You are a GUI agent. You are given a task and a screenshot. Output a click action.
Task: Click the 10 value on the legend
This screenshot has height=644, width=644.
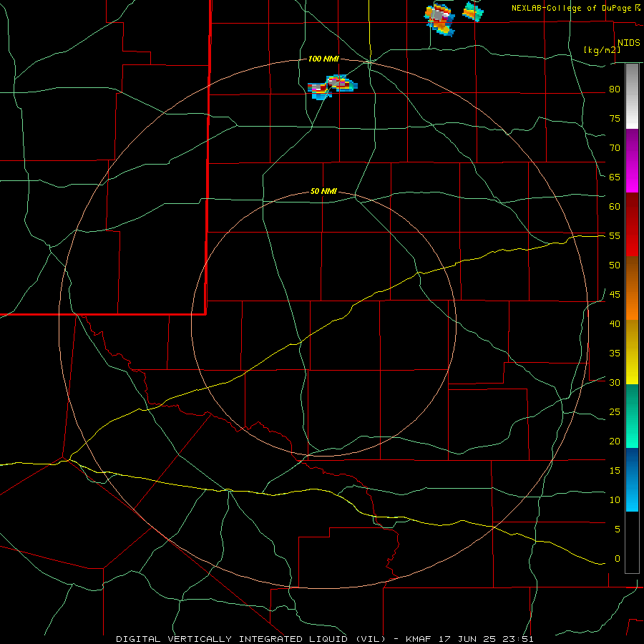[x=615, y=500]
